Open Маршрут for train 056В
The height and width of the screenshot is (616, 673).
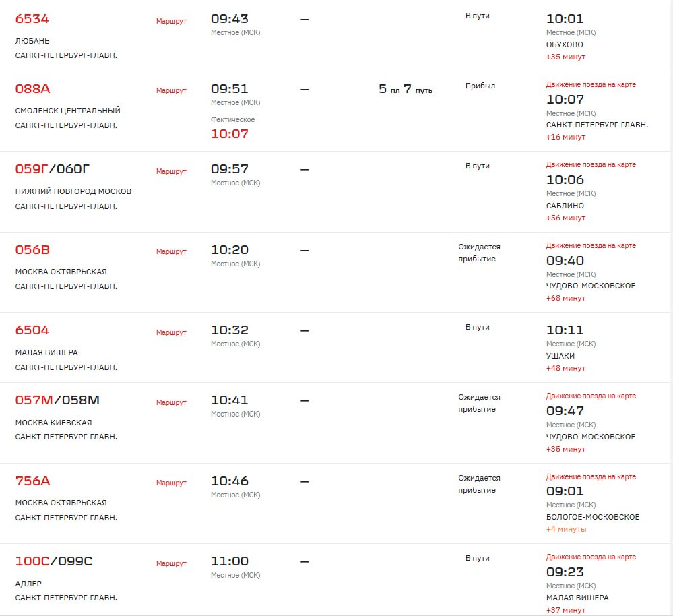[171, 251]
